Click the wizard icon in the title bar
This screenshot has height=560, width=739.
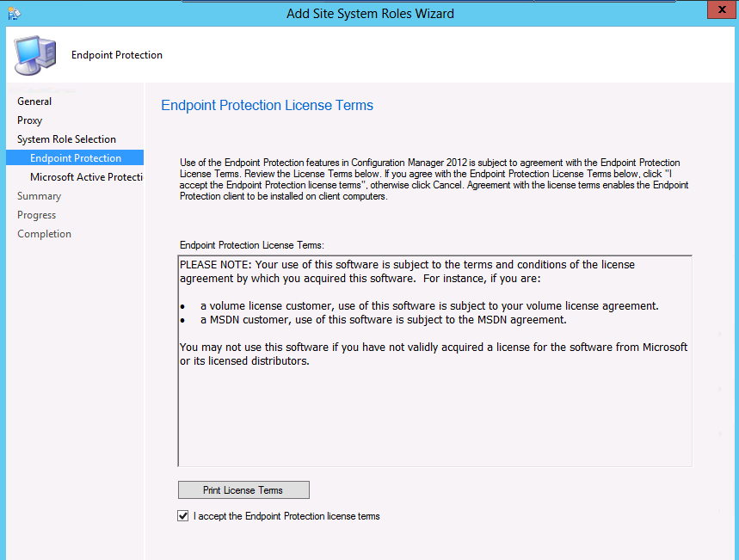pyautogui.click(x=14, y=13)
